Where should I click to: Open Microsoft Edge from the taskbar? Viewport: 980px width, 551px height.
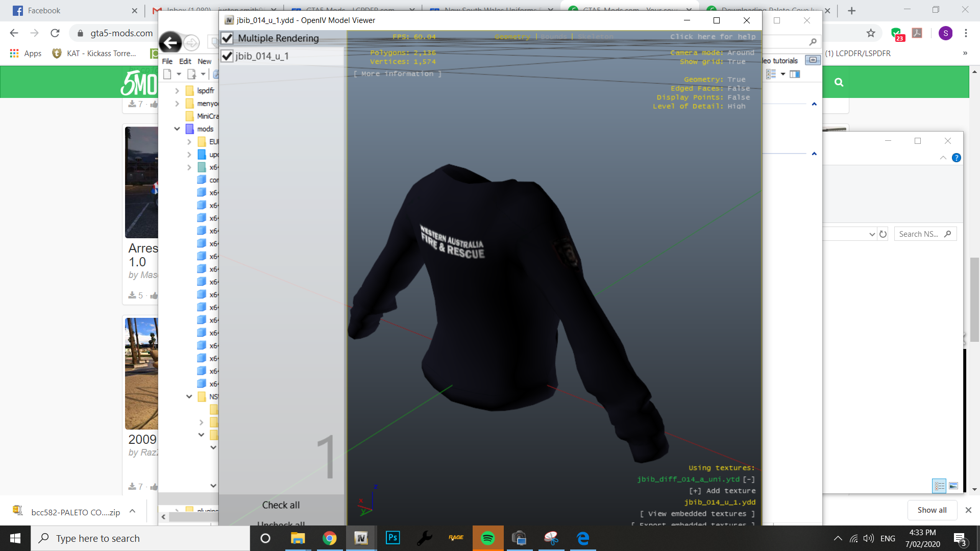(582, 538)
